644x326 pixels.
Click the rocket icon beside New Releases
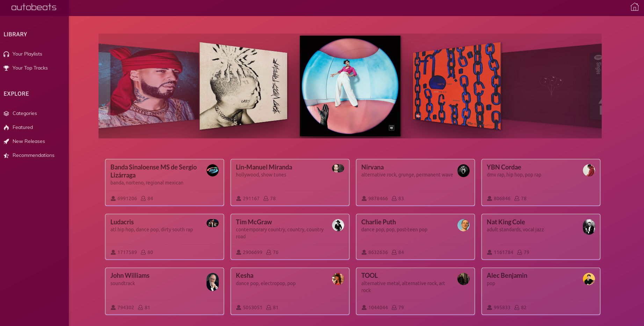pos(6,142)
